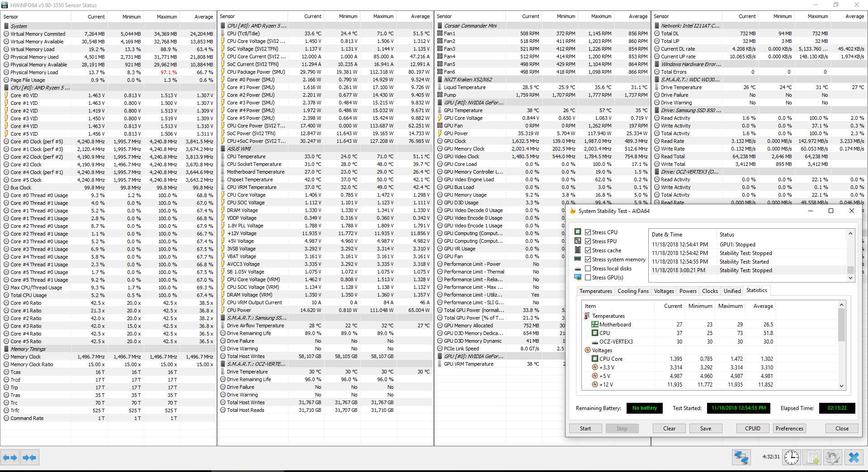Click the Close button in AIDA64 window
868x472 pixels.
[x=842, y=428]
